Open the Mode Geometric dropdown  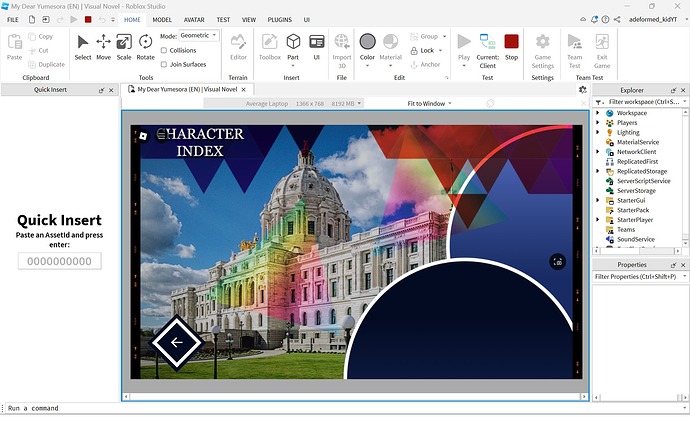tap(199, 36)
